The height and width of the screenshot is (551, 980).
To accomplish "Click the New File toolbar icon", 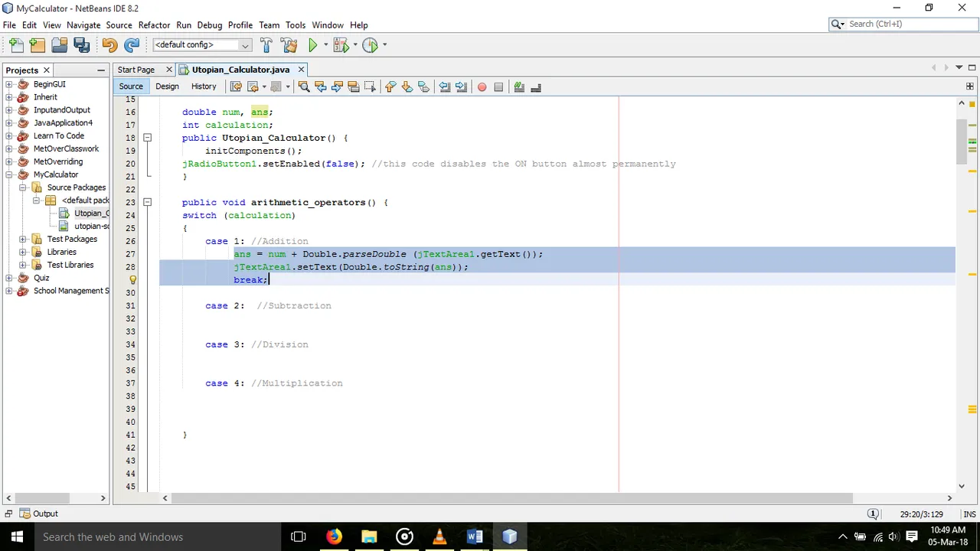I will point(17,45).
